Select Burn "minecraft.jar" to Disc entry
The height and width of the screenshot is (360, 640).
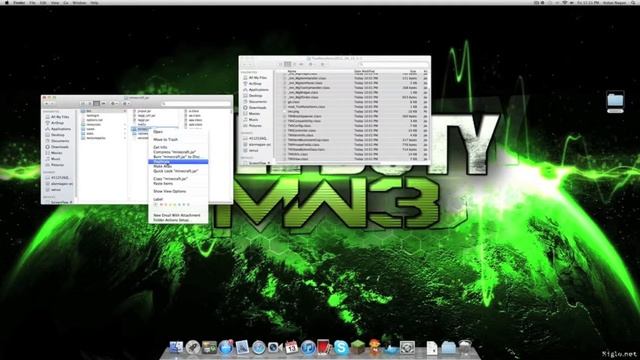click(x=176, y=157)
